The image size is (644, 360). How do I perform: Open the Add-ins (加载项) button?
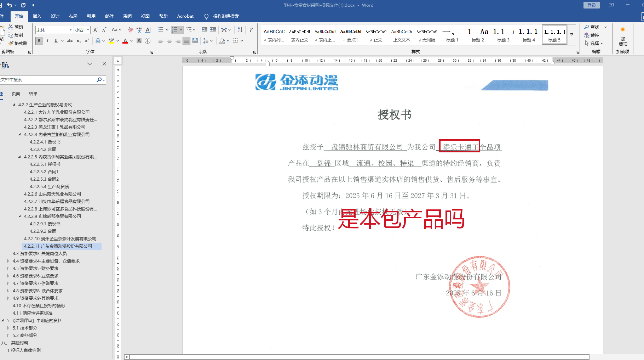623,37
